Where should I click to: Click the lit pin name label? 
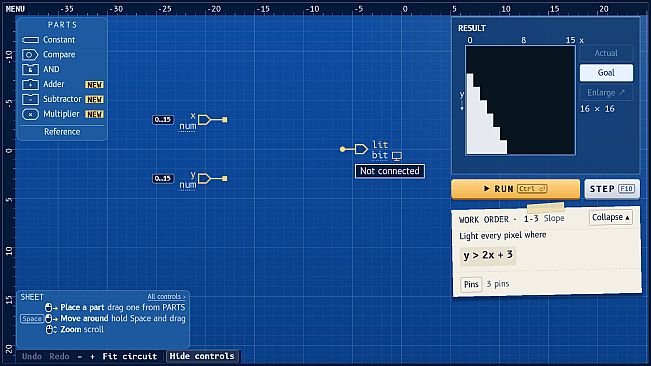(x=380, y=144)
